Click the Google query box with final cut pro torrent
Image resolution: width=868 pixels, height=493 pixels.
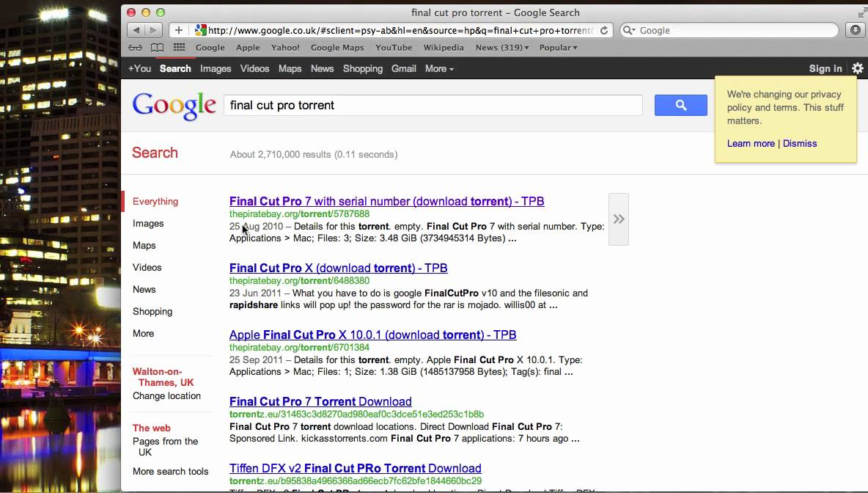433,105
